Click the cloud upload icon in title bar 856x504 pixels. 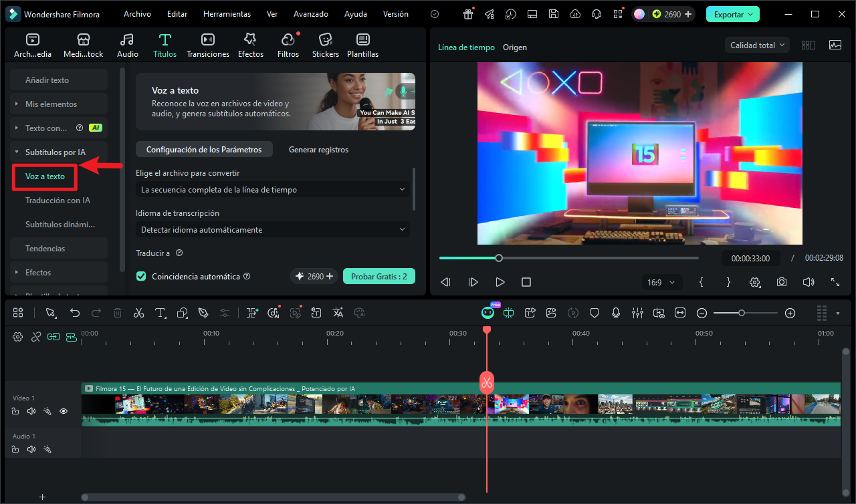point(574,14)
